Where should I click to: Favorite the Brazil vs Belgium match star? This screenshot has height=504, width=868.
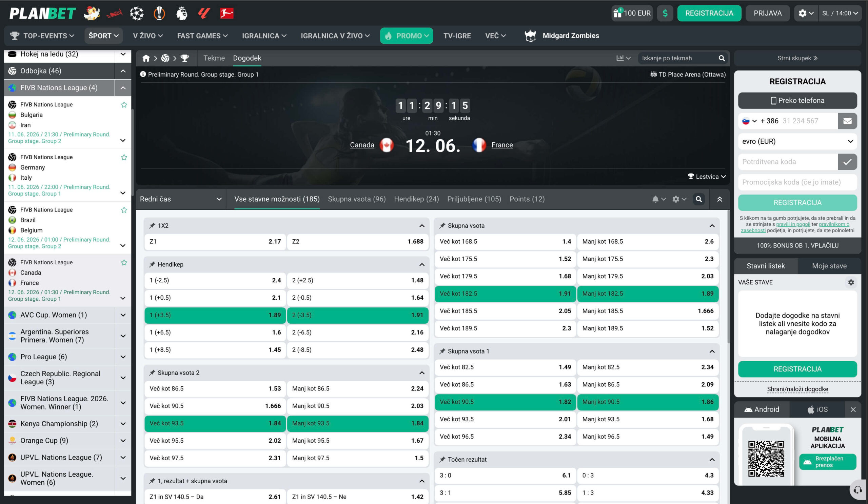(x=124, y=210)
